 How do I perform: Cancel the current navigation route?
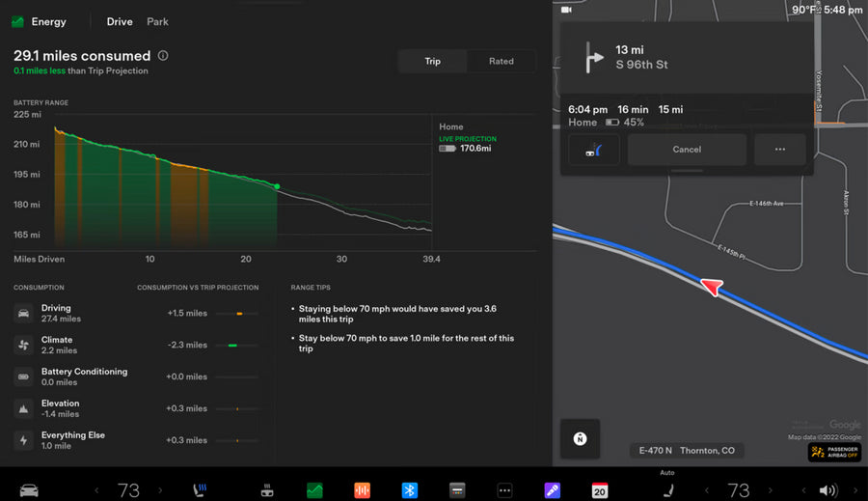(687, 150)
